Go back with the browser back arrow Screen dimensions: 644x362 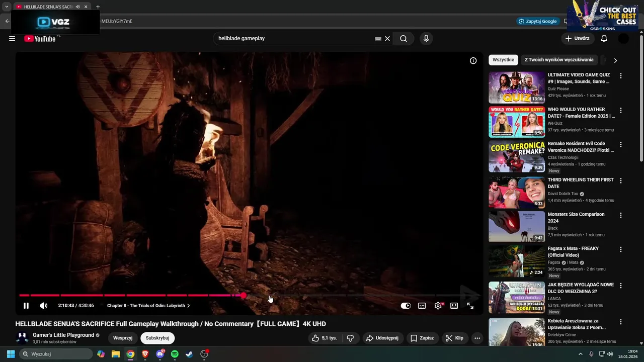[x=7, y=21]
